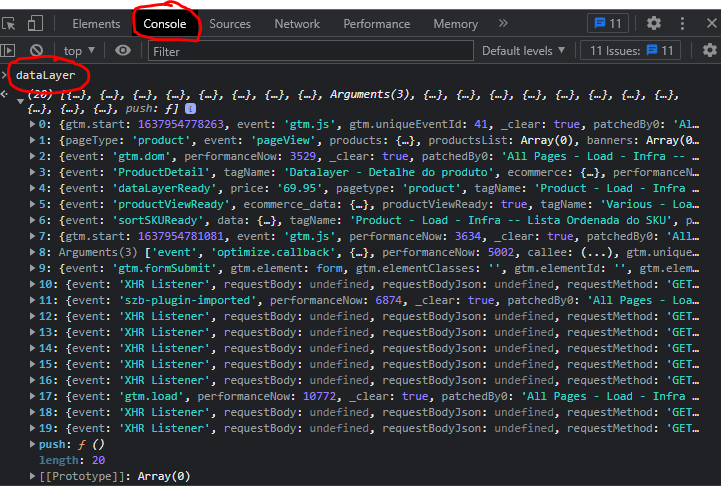721x486 pixels.
Task: Click the 'optimize.callback' string
Action: pos(273,252)
